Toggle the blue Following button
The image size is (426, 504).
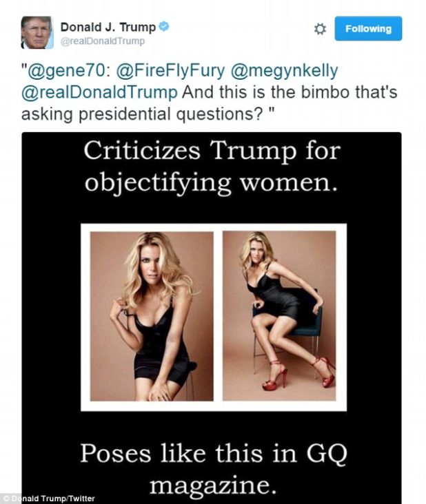click(368, 29)
